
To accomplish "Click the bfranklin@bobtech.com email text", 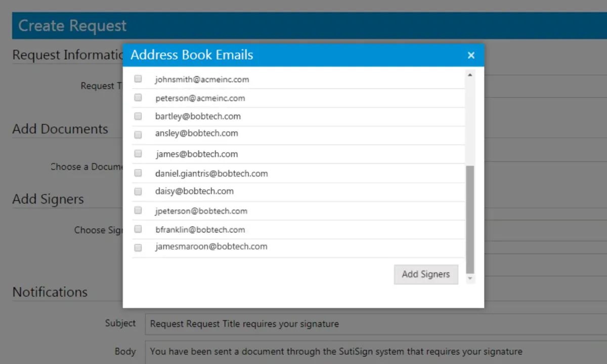I will 200,230.
